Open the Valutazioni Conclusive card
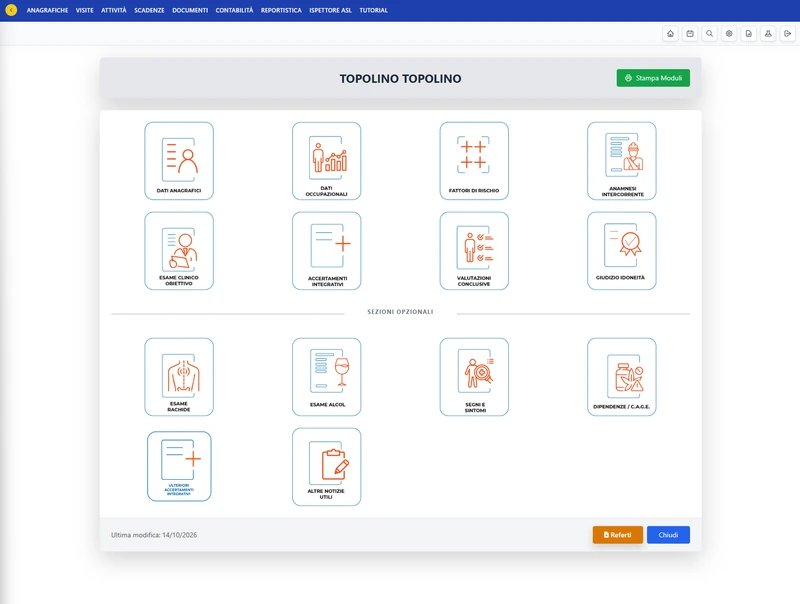800x604 pixels. click(474, 251)
